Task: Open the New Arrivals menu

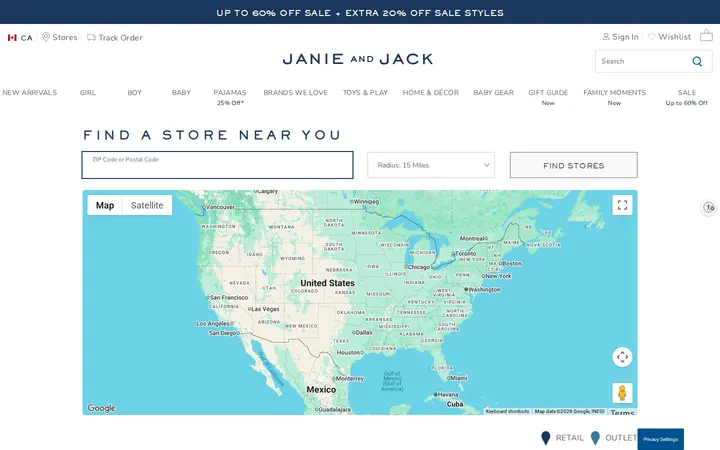Action: [30, 92]
